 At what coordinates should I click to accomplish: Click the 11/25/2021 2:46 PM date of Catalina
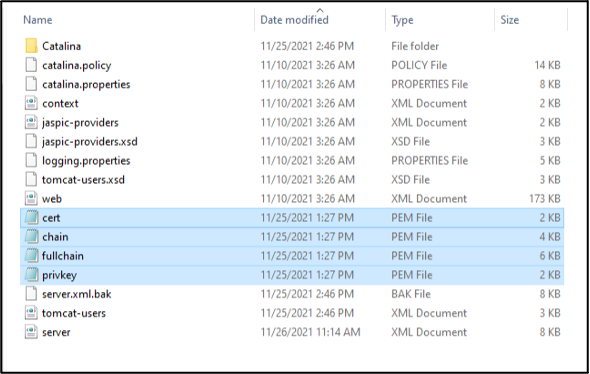point(307,46)
